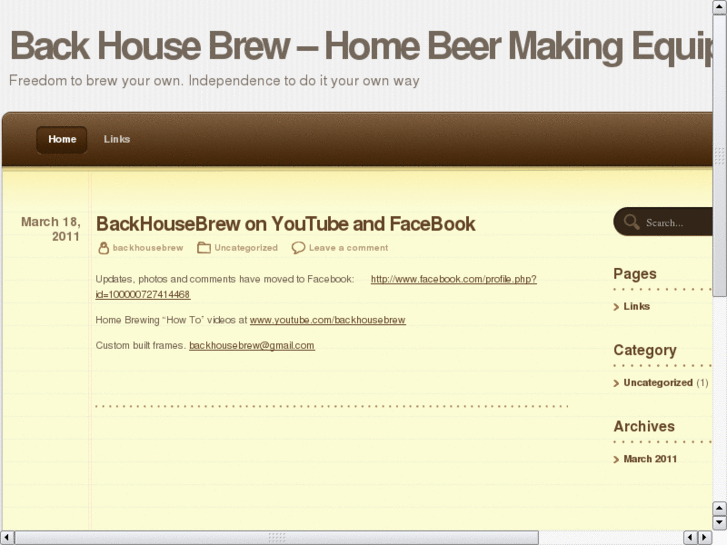Click the vertical scrollbar thumb
The image size is (727, 545).
click(x=719, y=155)
